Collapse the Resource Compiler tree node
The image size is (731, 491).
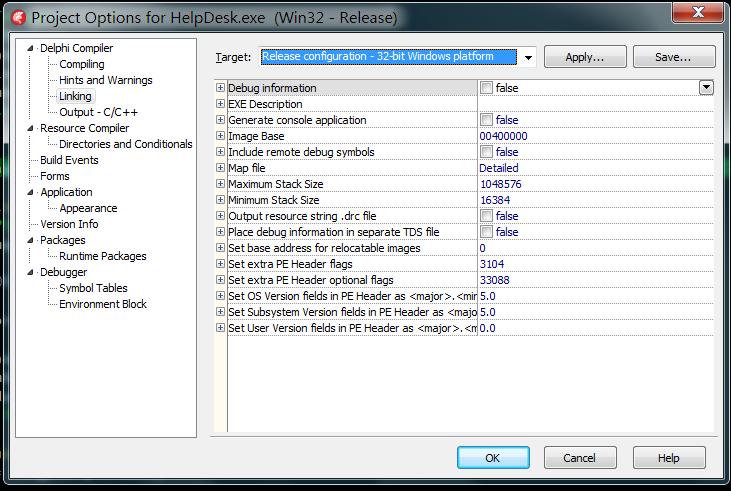point(30,128)
